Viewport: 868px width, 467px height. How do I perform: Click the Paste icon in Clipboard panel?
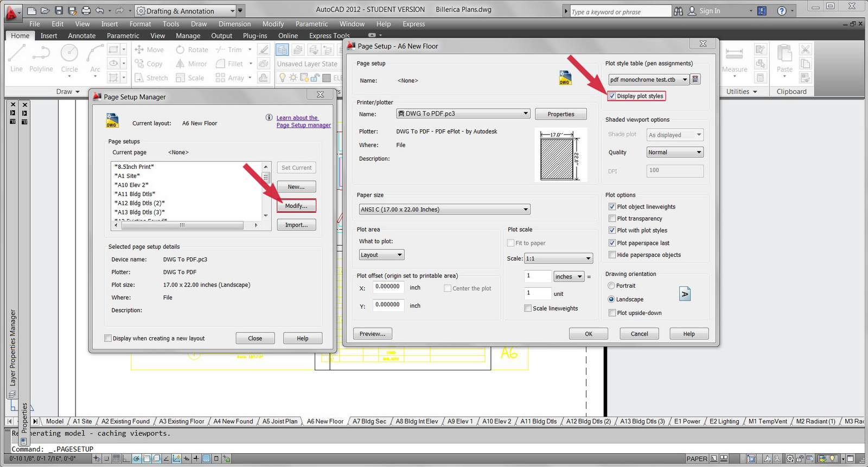click(784, 59)
